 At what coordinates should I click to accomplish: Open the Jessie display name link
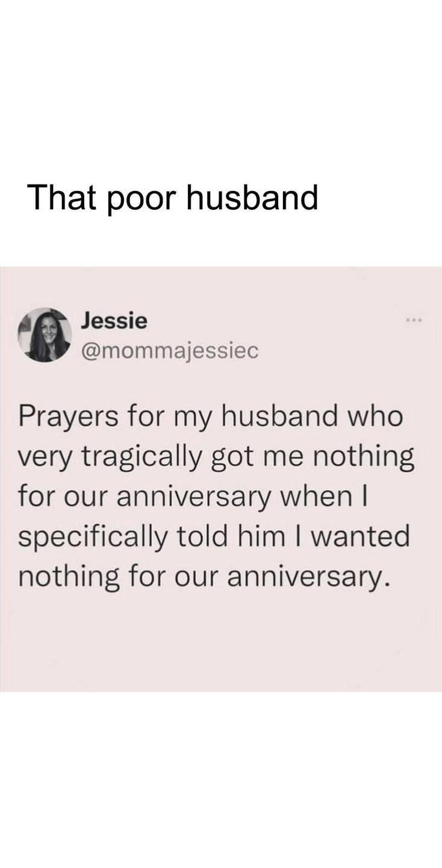pos(114,321)
